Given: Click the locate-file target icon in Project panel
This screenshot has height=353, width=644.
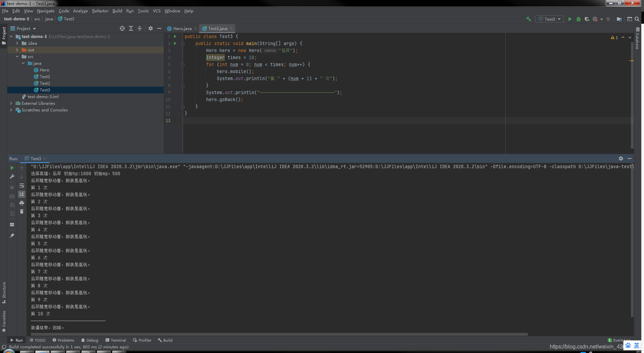Looking at the screenshot, I should (122, 28).
